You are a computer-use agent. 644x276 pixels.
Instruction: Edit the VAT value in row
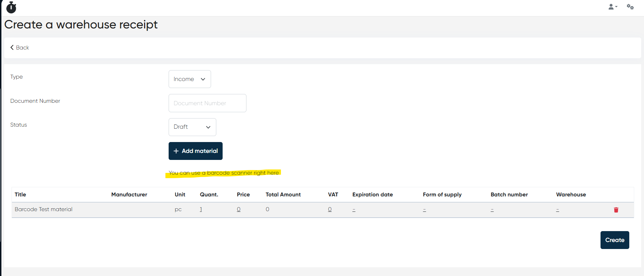(x=330, y=209)
